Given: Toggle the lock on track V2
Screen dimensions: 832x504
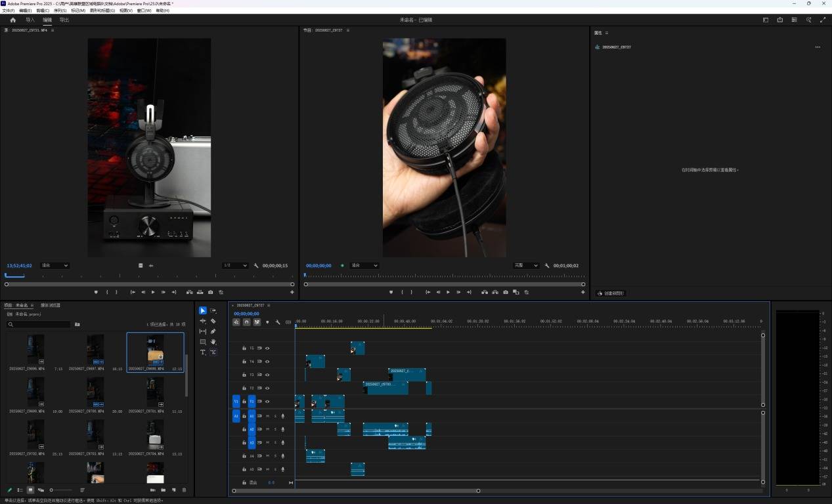Looking at the screenshot, I should pyautogui.click(x=244, y=388).
